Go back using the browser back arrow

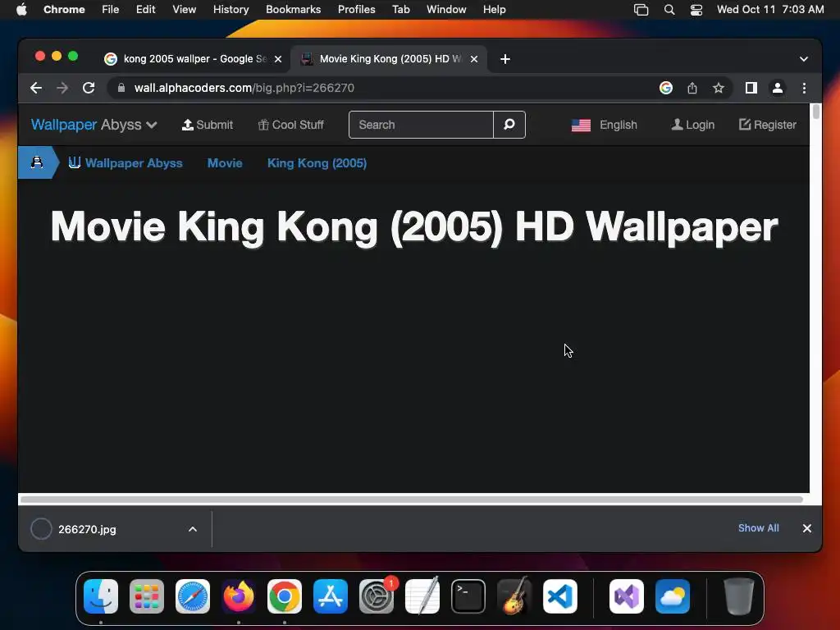point(36,88)
